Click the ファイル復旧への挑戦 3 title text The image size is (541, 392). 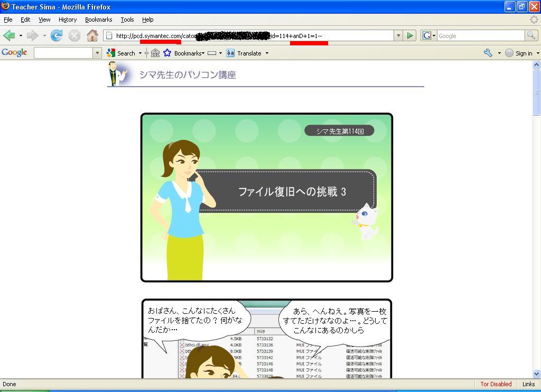point(292,192)
